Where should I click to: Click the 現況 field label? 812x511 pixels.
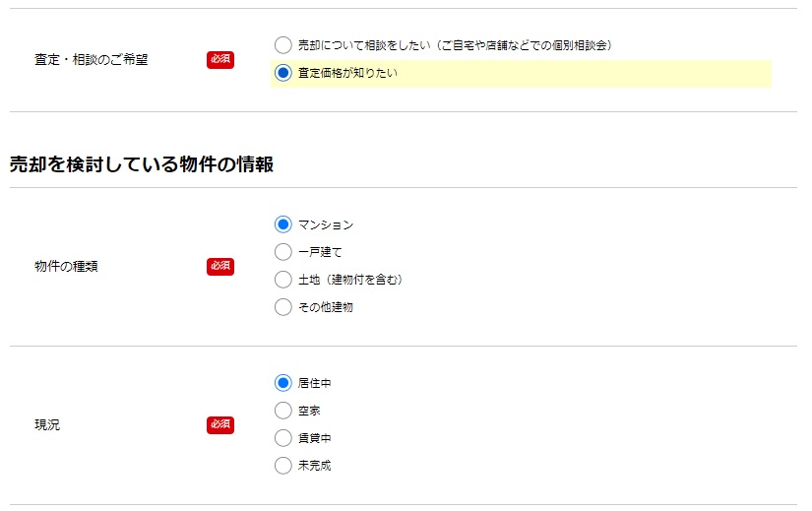coord(47,425)
